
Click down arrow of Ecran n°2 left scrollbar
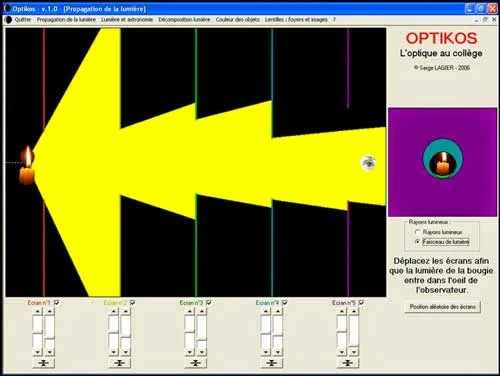(114, 352)
